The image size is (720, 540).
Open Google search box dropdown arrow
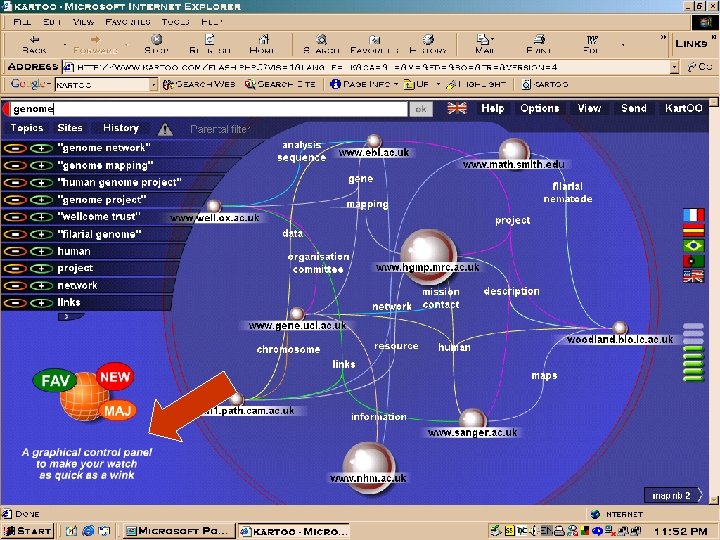(x=153, y=84)
